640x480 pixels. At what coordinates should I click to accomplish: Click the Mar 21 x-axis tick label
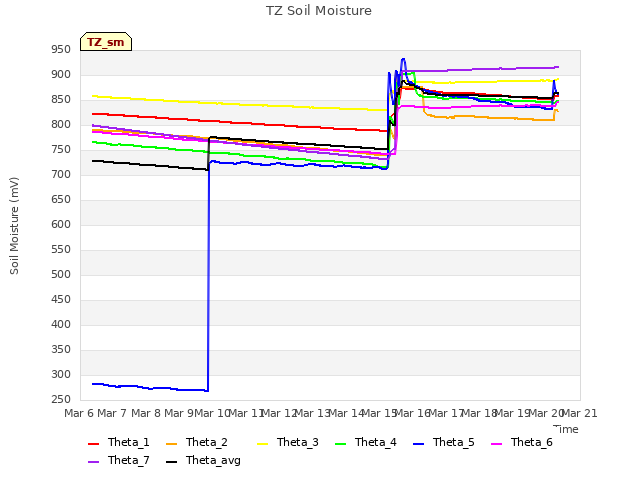(580, 413)
